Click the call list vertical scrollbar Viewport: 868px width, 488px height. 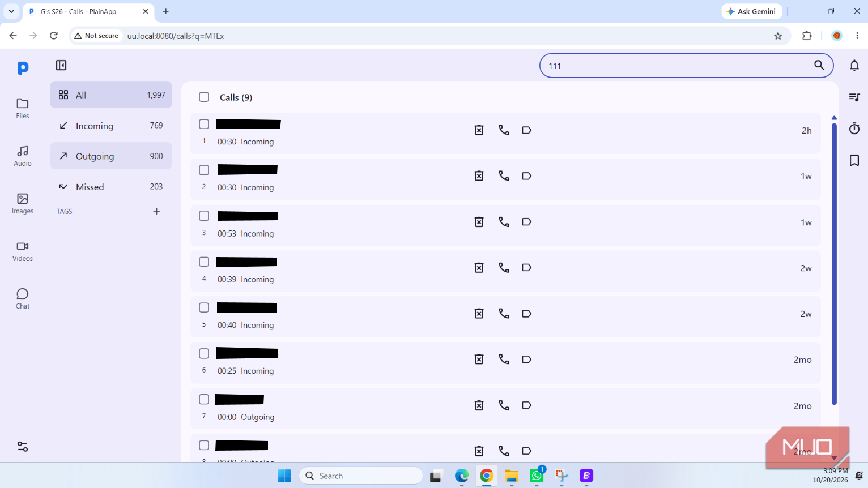(x=834, y=263)
